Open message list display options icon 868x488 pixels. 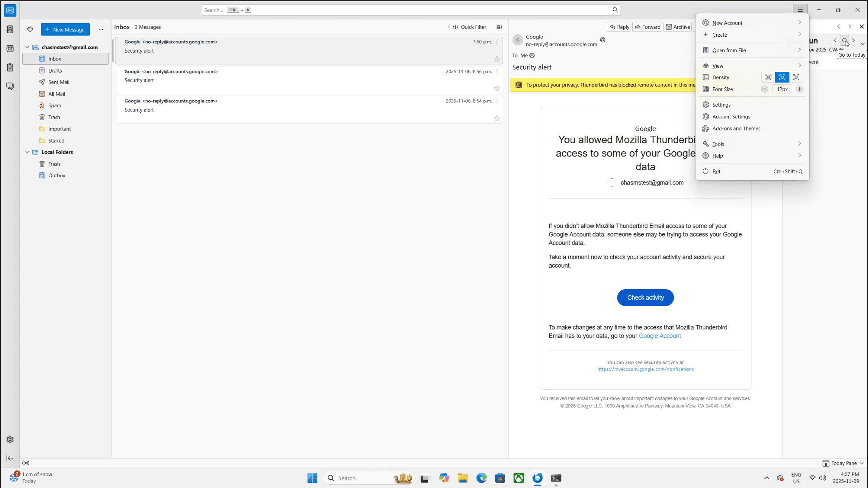(x=499, y=27)
